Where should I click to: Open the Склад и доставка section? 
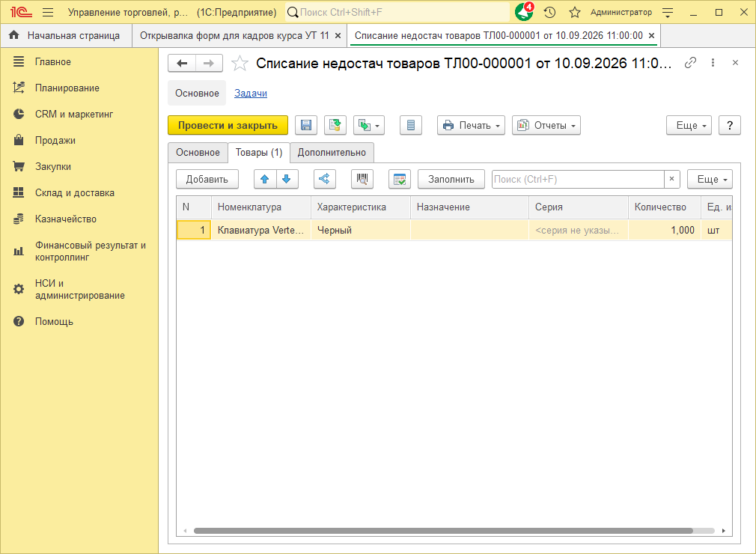[75, 193]
